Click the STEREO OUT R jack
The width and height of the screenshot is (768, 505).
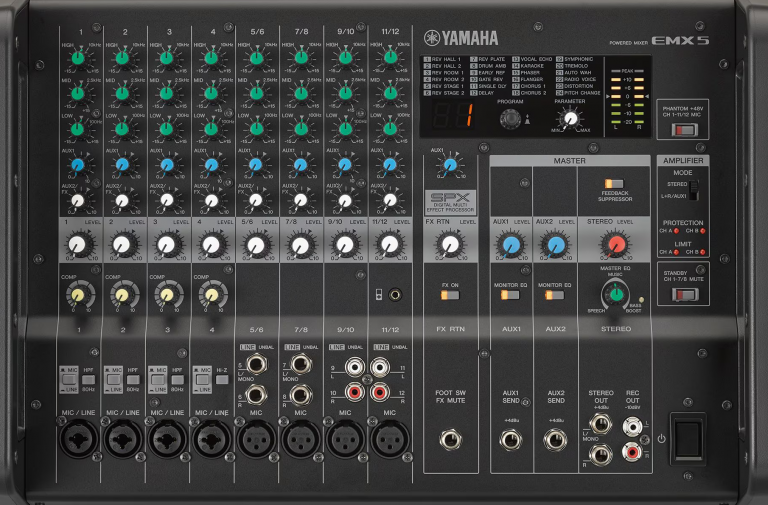(x=601, y=455)
